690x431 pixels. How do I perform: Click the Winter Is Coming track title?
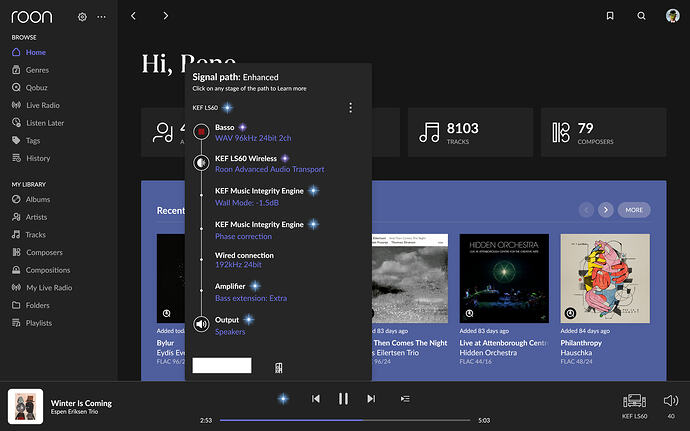[x=81, y=403]
